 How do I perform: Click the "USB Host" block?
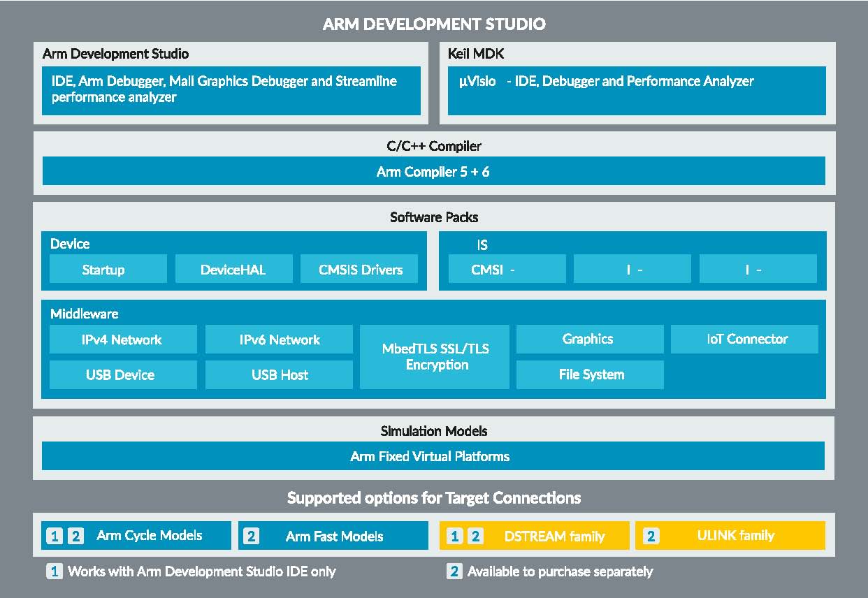[x=279, y=374]
